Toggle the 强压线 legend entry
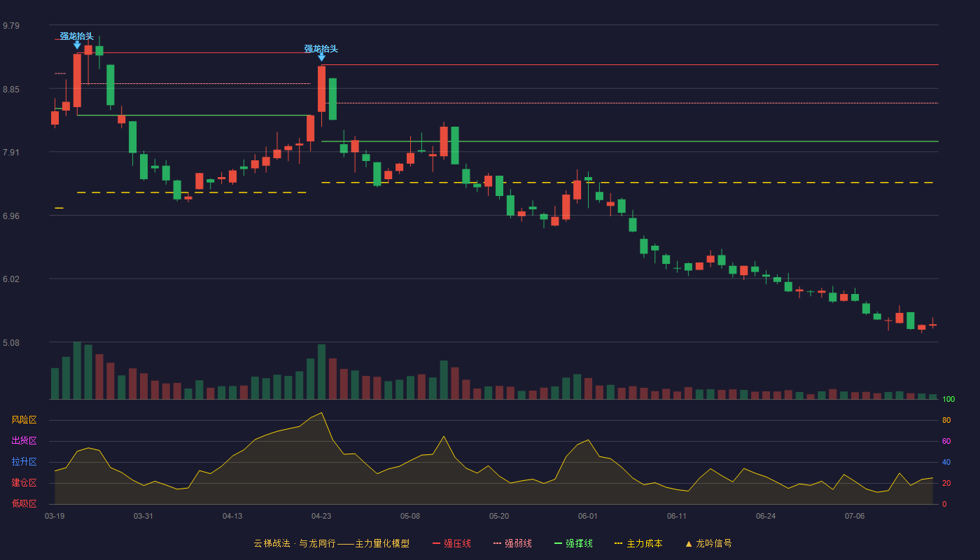980x560 pixels. [451, 543]
